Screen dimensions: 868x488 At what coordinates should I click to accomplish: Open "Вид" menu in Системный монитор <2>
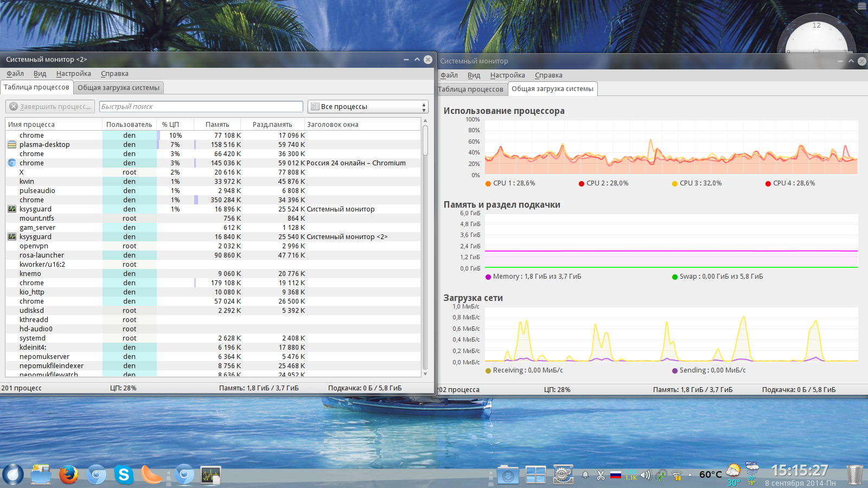40,74
